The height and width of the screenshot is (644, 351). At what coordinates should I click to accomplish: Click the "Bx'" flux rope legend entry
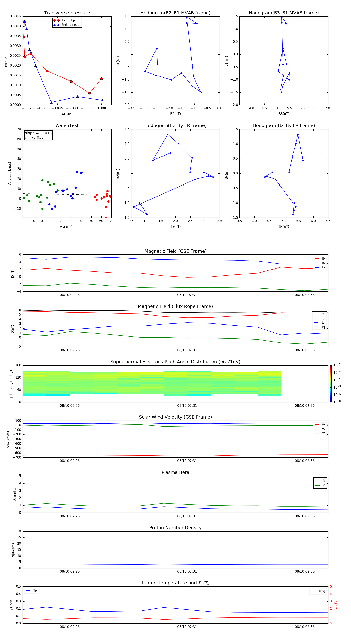tap(320, 314)
